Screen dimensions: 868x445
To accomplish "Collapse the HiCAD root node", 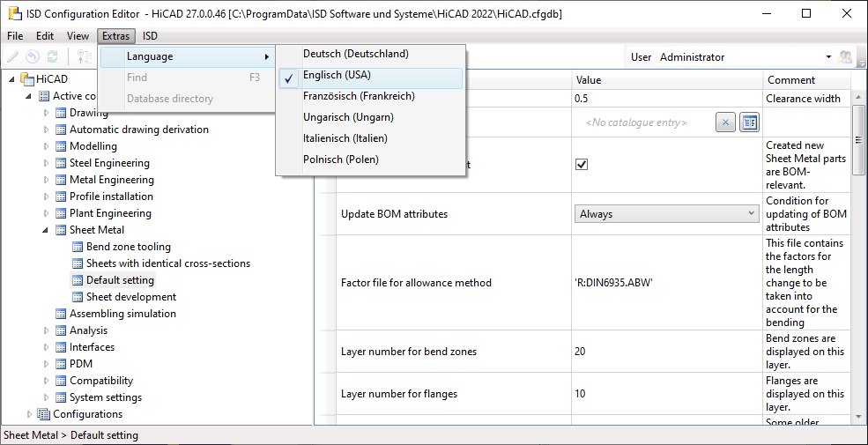I will [12, 79].
